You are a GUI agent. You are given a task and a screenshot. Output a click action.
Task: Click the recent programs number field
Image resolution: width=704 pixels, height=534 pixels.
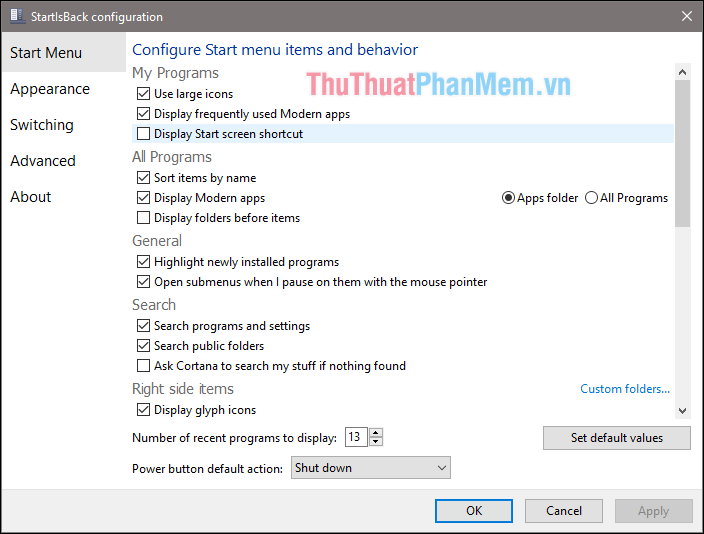tap(356, 437)
